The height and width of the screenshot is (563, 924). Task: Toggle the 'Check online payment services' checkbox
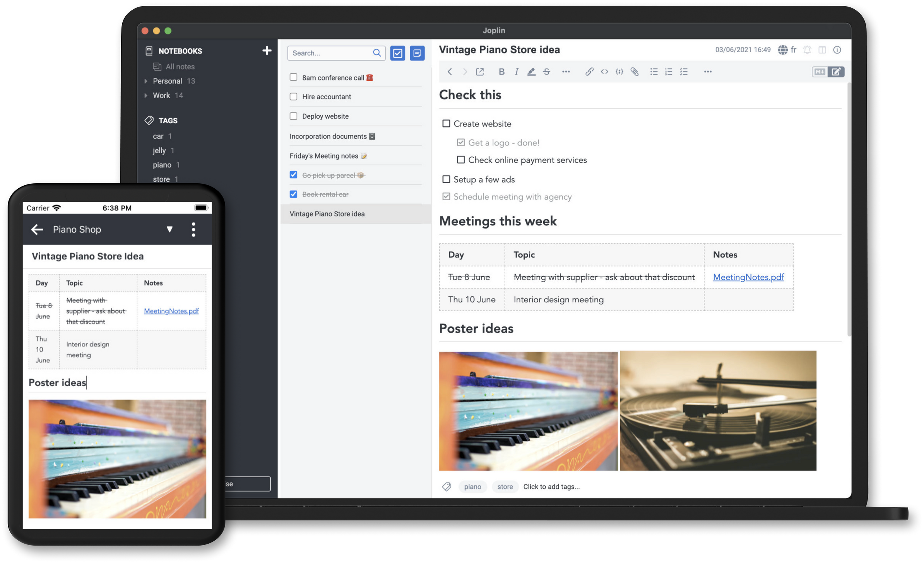pyautogui.click(x=460, y=160)
